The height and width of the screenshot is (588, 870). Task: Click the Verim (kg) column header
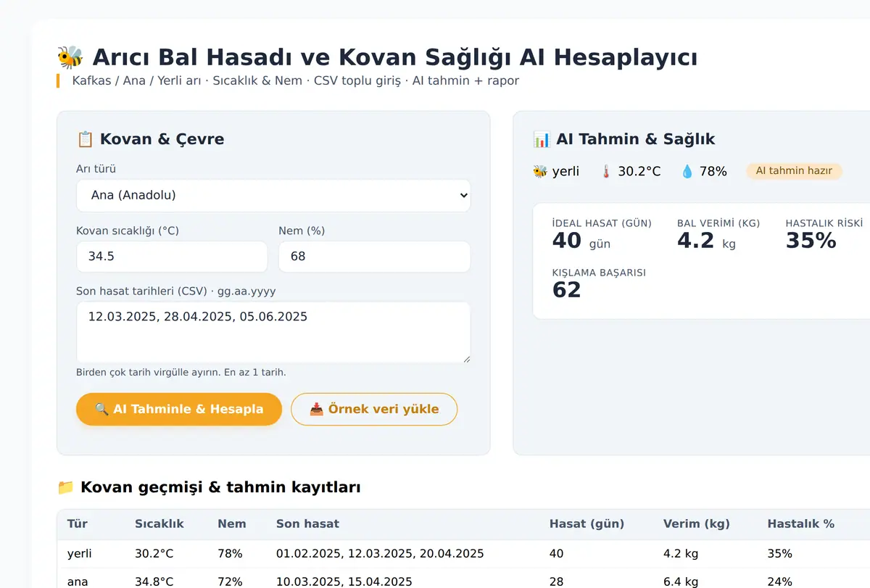point(697,523)
